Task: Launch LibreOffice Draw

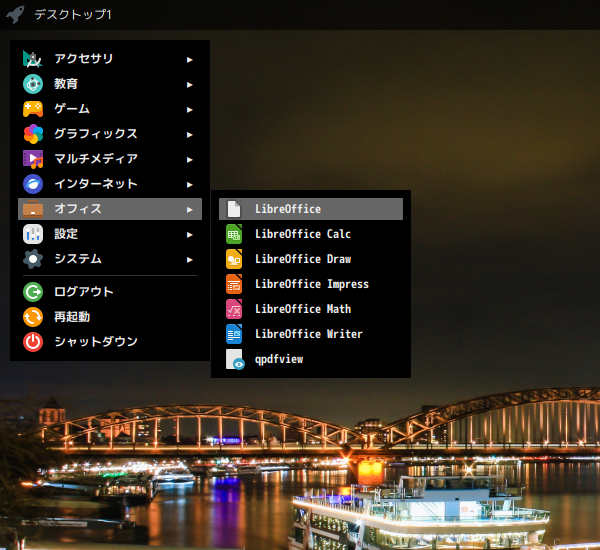Action: 311,259
